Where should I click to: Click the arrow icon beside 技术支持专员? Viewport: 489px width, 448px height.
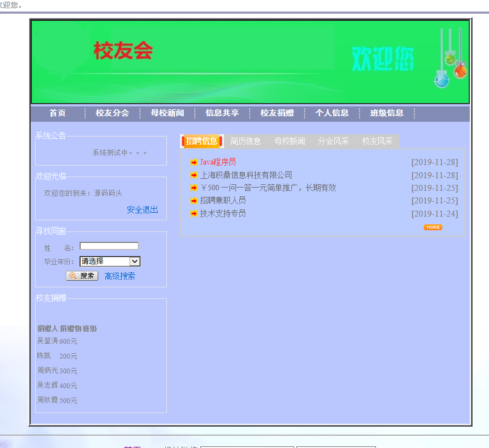pyautogui.click(x=193, y=213)
